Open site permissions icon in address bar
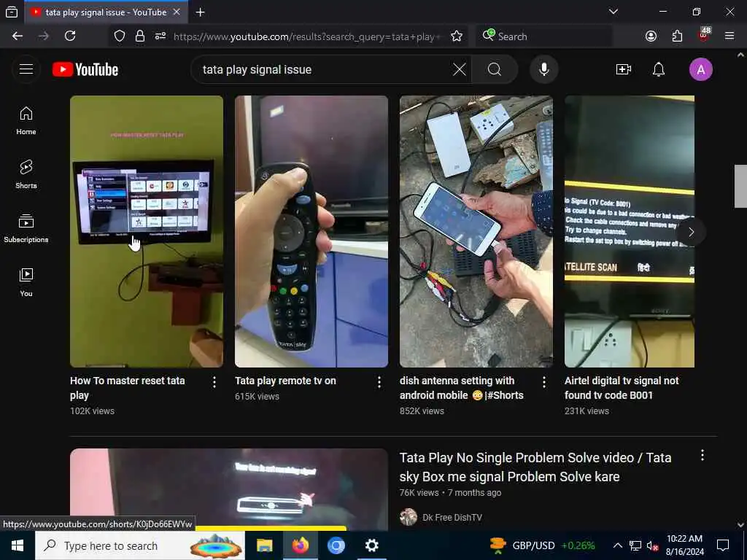 [160, 36]
